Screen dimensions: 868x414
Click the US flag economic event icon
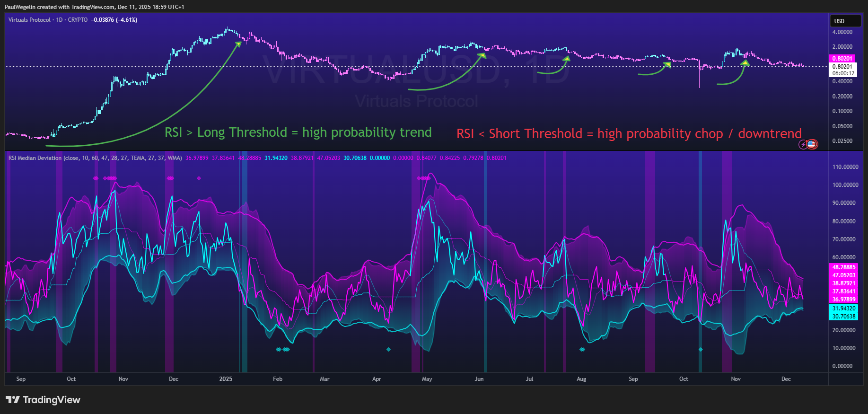point(812,144)
